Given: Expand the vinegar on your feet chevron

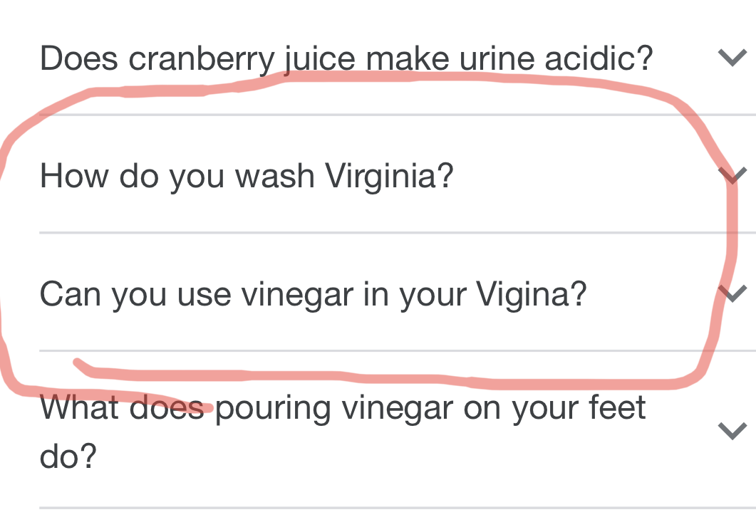Looking at the screenshot, I should [732, 431].
